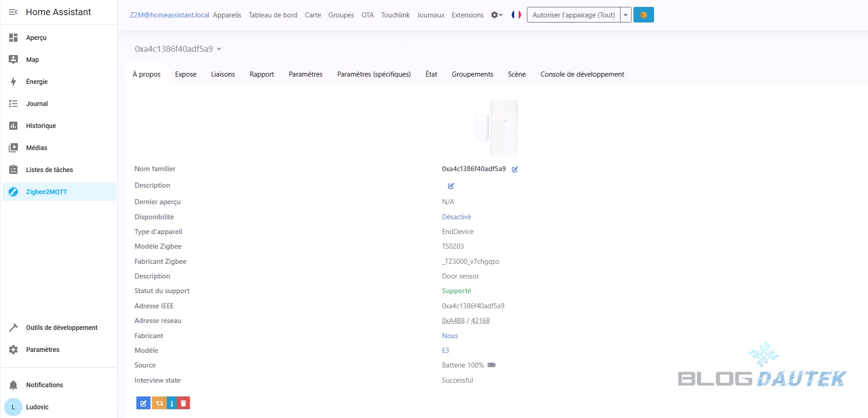Click the Désactivé availability link
Viewport: 868px width, 418px height.
tap(456, 217)
